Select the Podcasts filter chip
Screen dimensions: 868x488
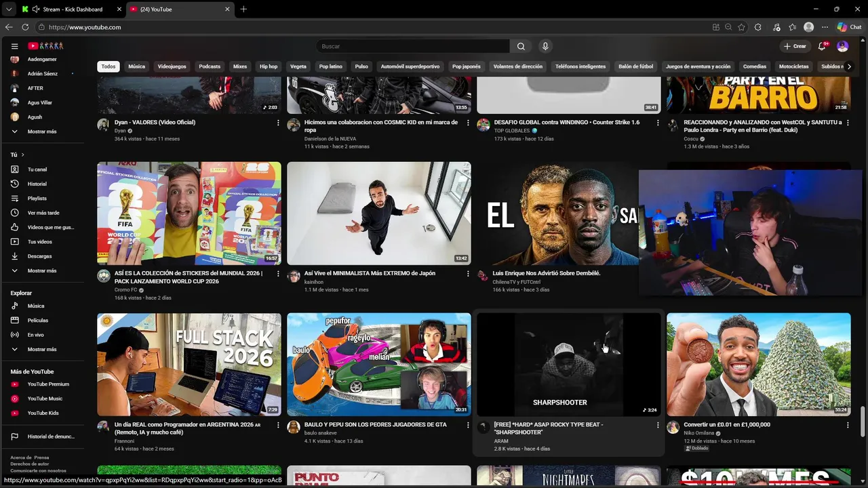tap(210, 66)
